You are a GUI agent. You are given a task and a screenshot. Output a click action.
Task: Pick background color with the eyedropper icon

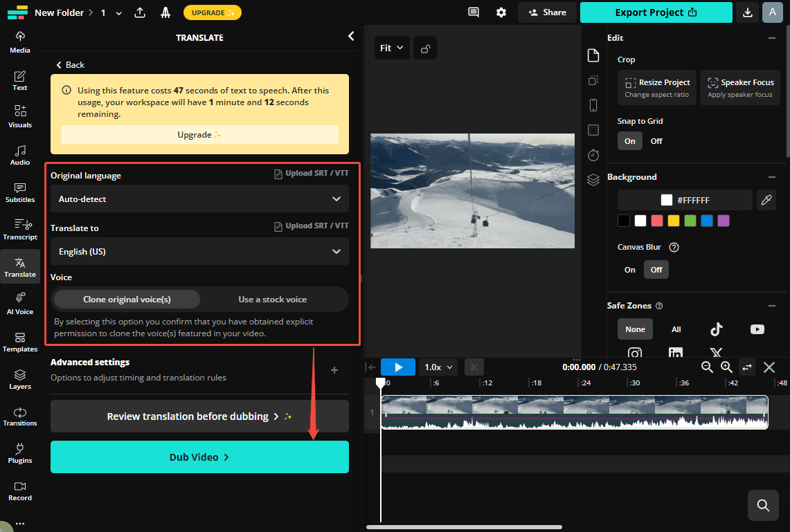click(x=766, y=200)
